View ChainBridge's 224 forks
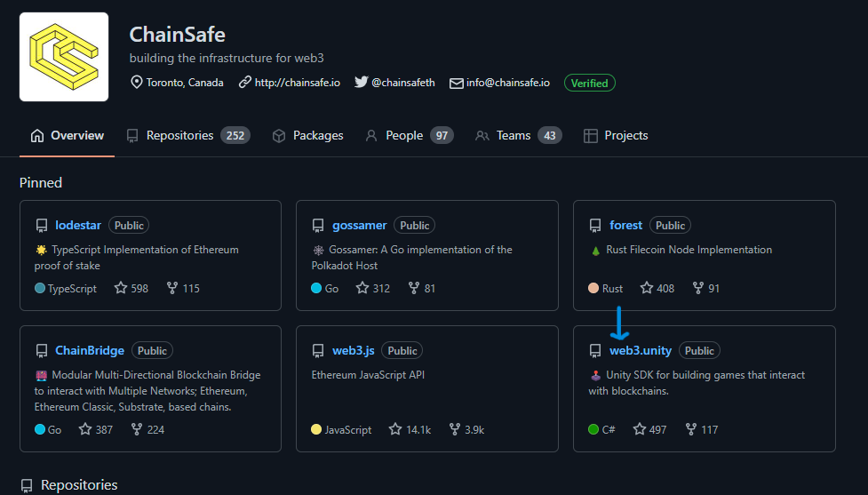This screenshot has height=495, width=868. [x=147, y=429]
